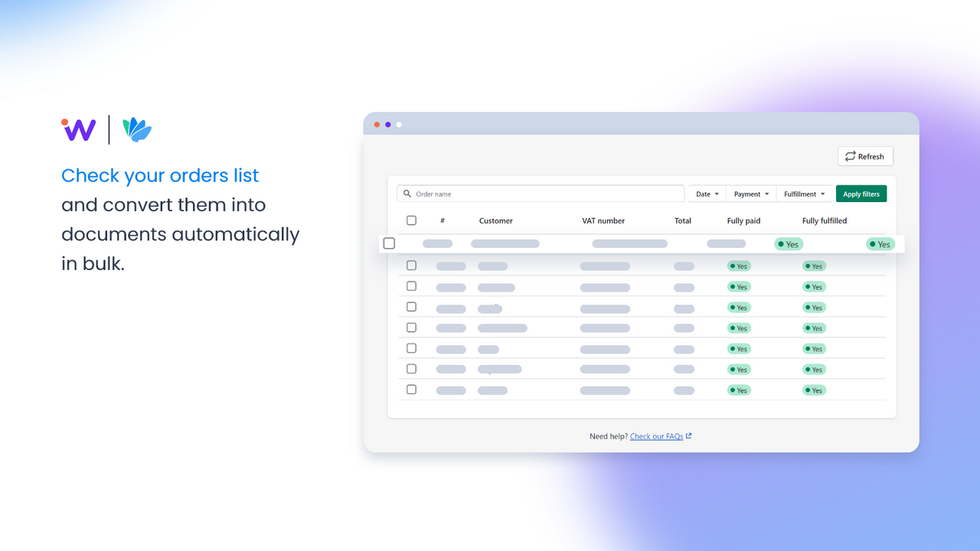Expand the Payment filter dropdown

751,194
